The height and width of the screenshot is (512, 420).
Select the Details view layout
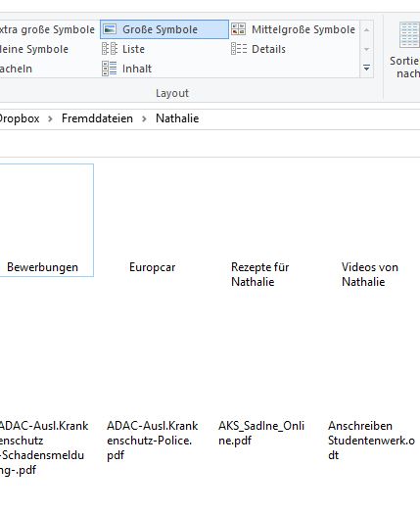point(258,49)
